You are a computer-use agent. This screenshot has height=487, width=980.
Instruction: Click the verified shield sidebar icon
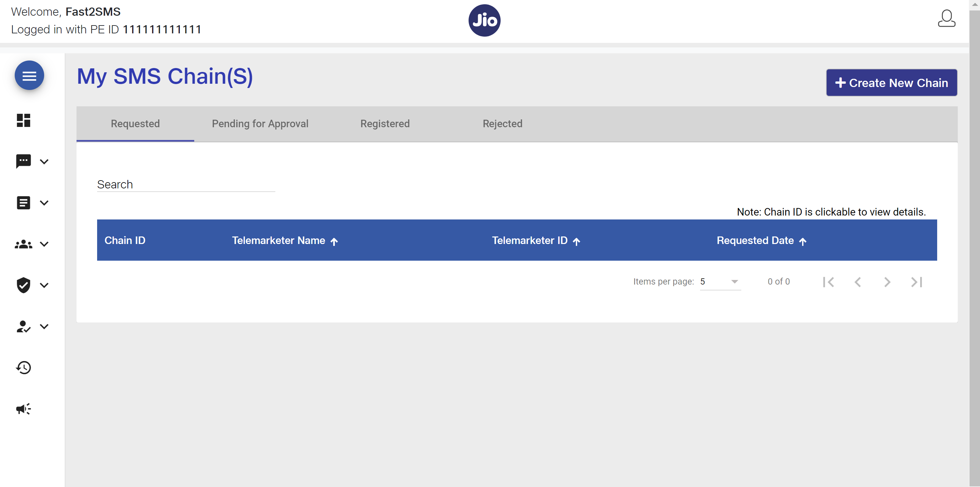[x=23, y=285]
